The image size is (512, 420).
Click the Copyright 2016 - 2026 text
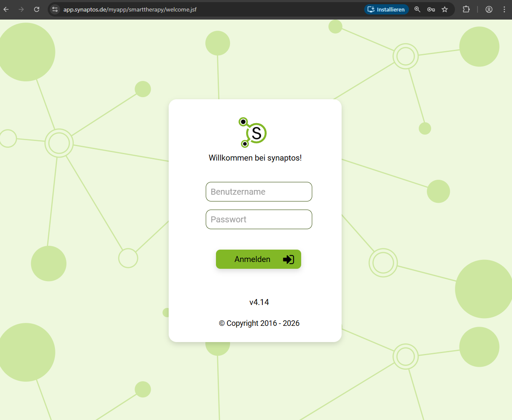pos(259,323)
